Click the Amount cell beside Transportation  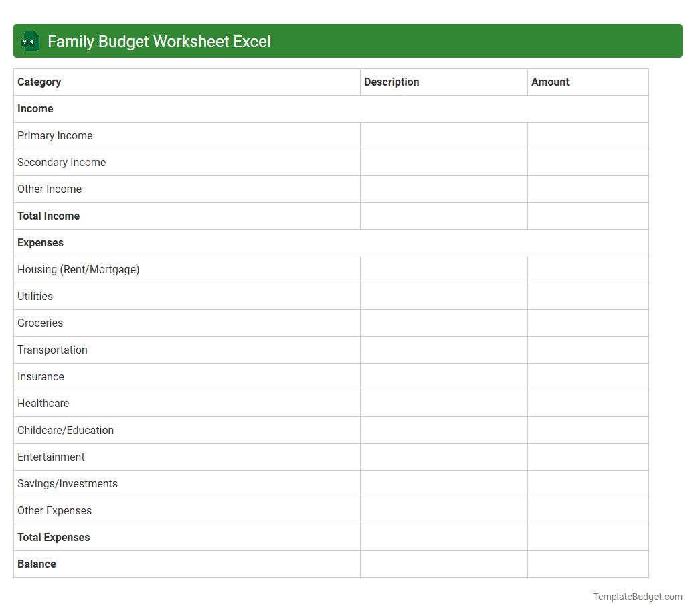[x=588, y=350]
